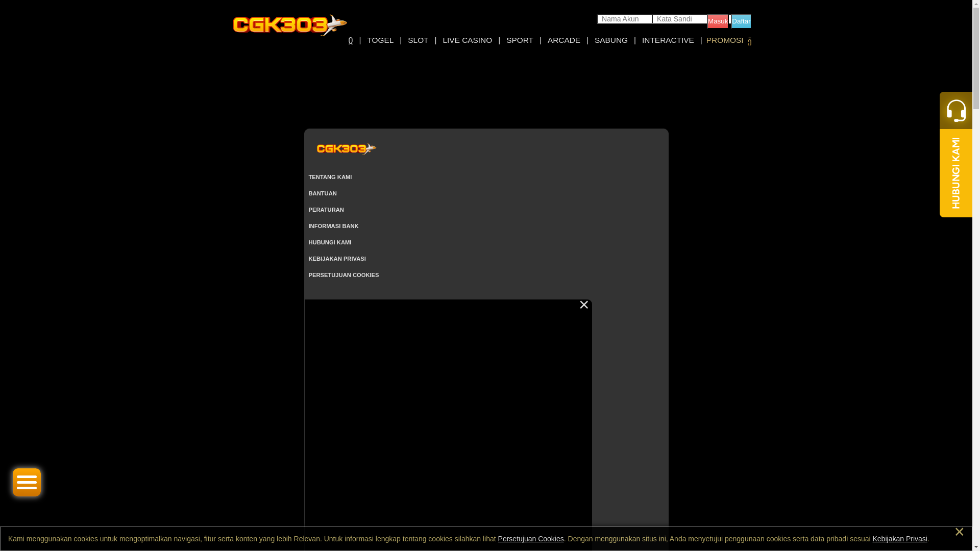Open the PROMOSI page
This screenshot has height=551, width=980.
click(x=725, y=40)
